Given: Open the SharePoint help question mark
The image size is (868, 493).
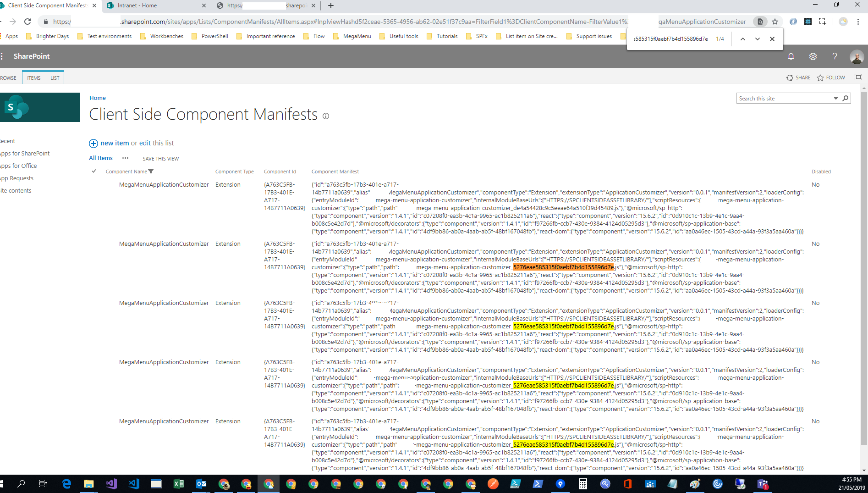Looking at the screenshot, I should click(835, 56).
